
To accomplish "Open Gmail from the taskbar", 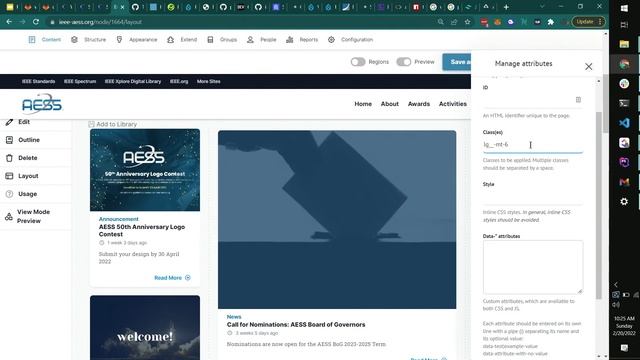I will (624, 182).
